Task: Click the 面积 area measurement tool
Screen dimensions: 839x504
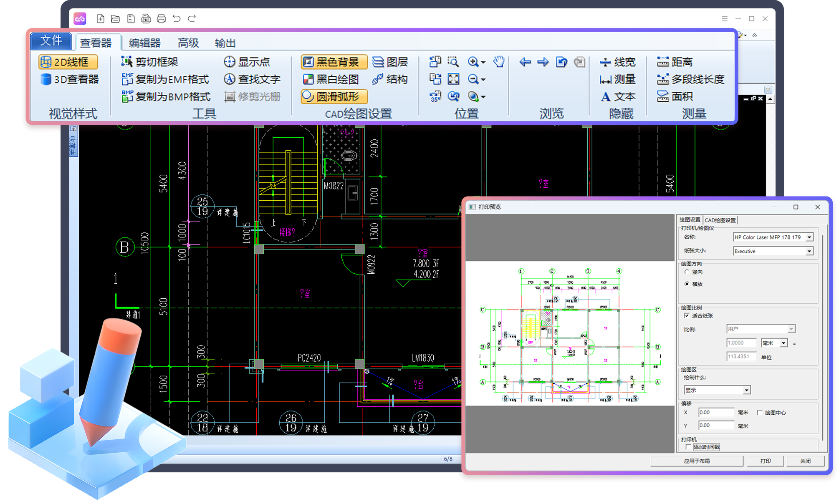Action: [675, 97]
